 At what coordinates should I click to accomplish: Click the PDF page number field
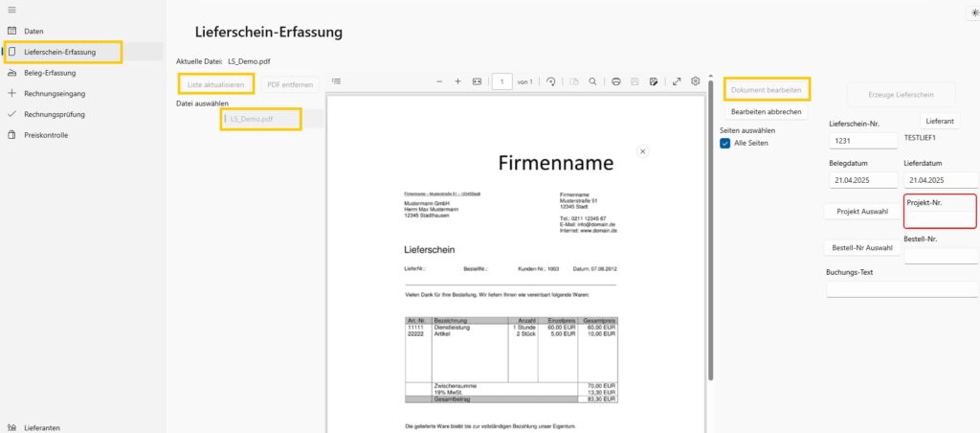(501, 82)
